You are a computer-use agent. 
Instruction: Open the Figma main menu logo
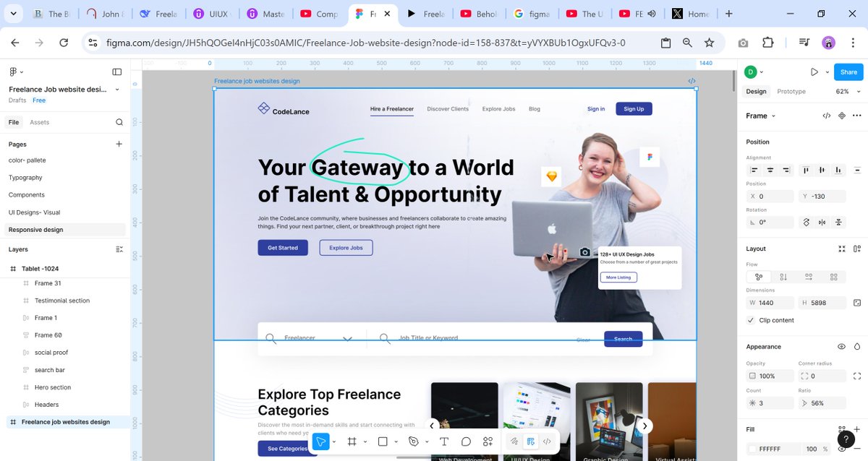point(13,72)
